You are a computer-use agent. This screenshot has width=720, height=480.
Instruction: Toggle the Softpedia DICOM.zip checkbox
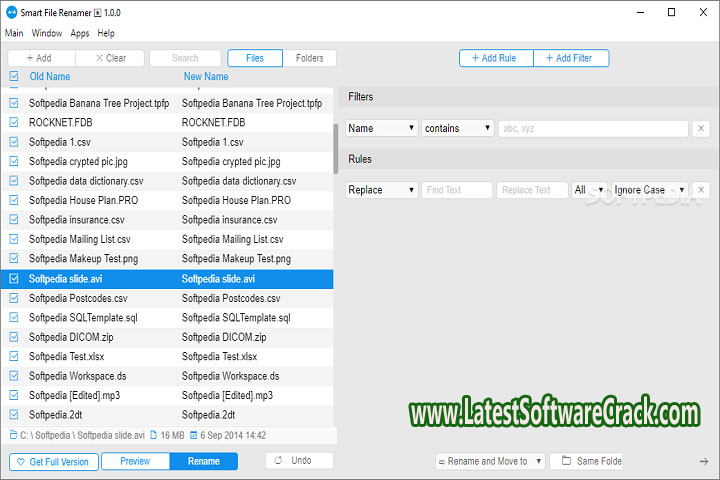14,337
